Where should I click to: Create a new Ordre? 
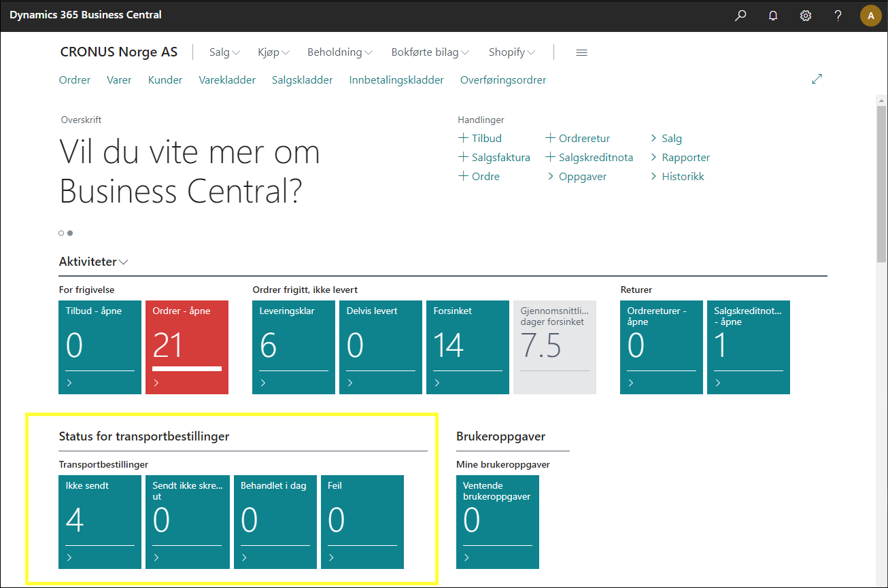pos(479,176)
